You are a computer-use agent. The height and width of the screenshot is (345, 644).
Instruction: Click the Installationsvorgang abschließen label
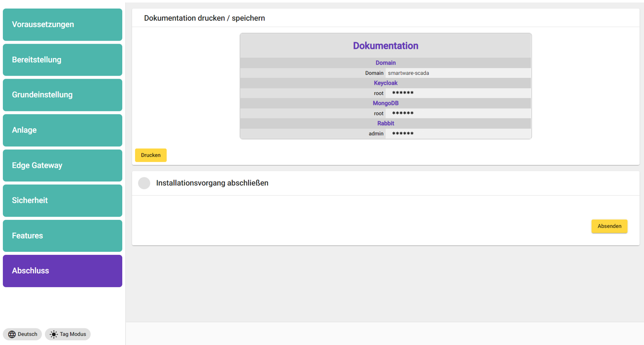click(x=212, y=183)
